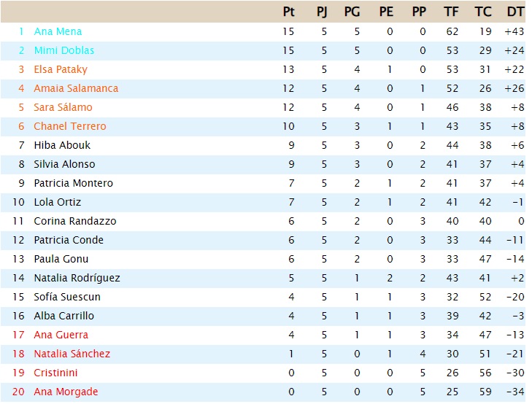Sort by the Pt column header

[288, 12]
